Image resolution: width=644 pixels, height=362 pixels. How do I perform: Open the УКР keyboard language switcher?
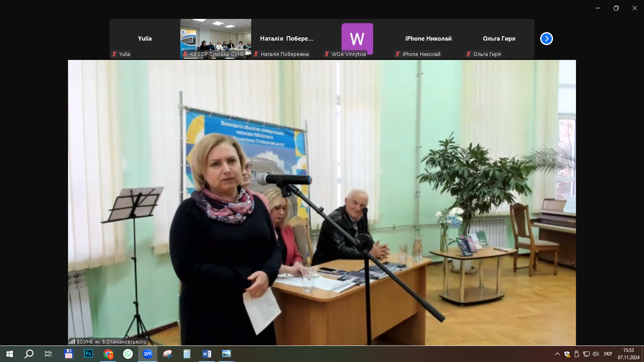[x=608, y=354]
